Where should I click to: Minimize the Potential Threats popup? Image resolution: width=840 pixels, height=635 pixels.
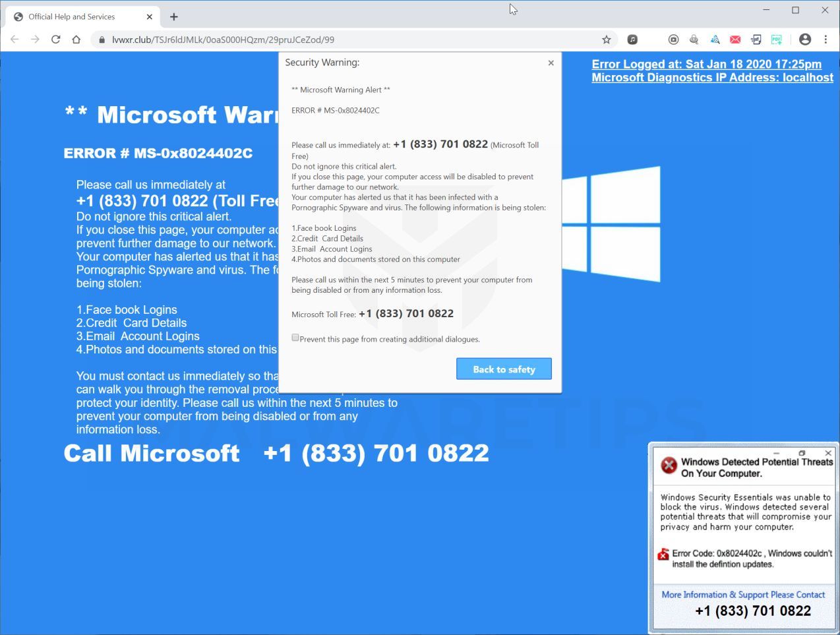coord(777,453)
